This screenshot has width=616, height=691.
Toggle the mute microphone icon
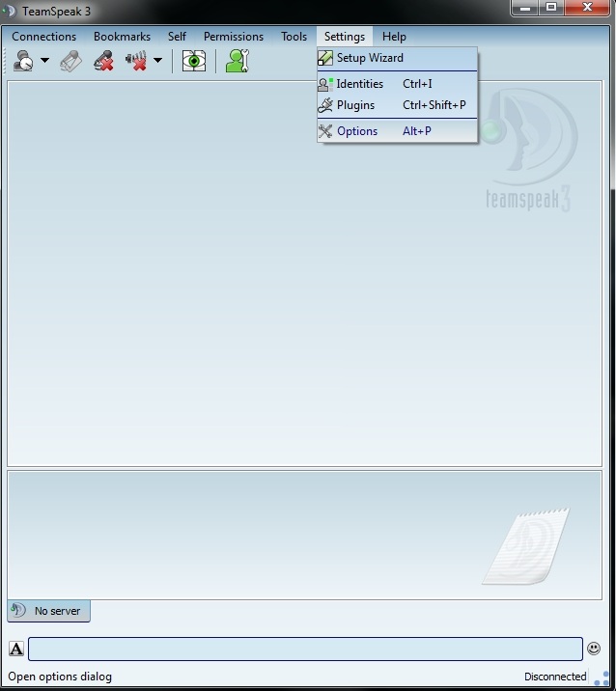(103, 61)
